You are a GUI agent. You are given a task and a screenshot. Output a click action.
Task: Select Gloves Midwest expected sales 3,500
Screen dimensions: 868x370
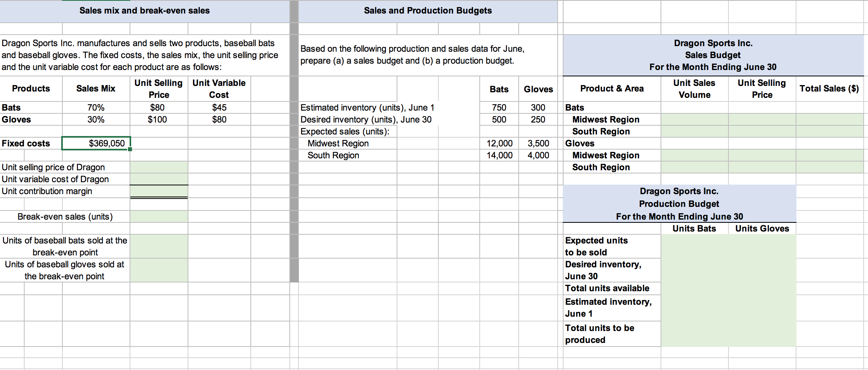tap(538, 143)
